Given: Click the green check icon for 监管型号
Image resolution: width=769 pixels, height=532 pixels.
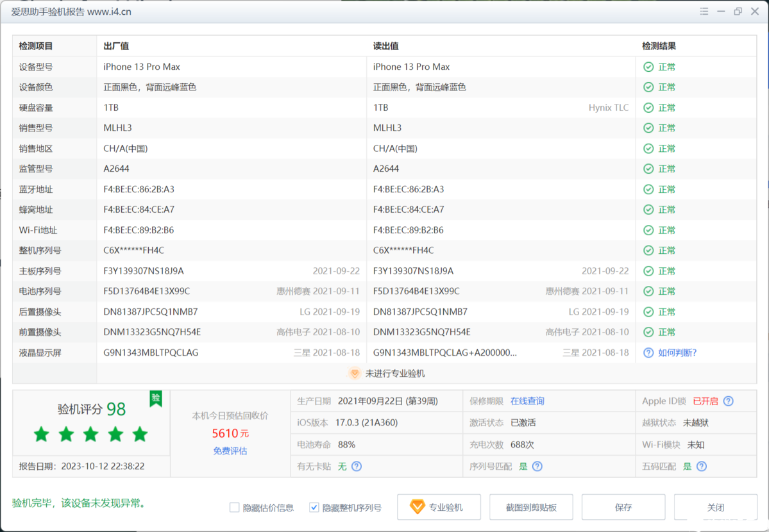Looking at the screenshot, I should coord(648,169).
